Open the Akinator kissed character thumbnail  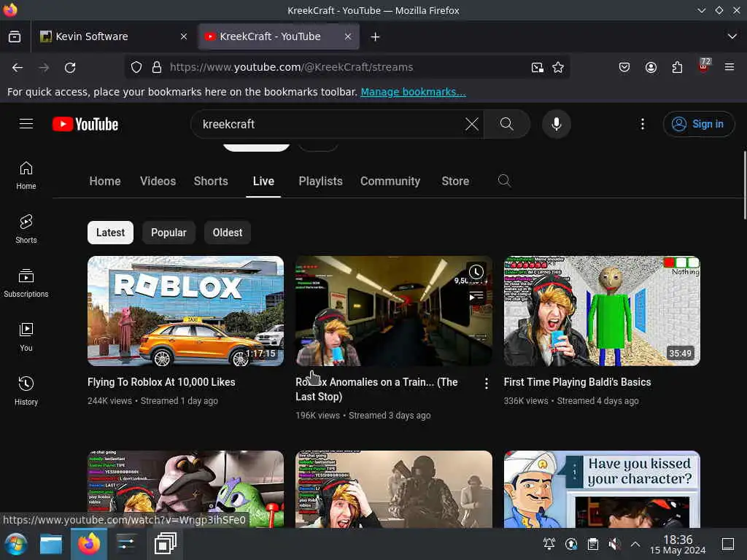[x=602, y=489]
